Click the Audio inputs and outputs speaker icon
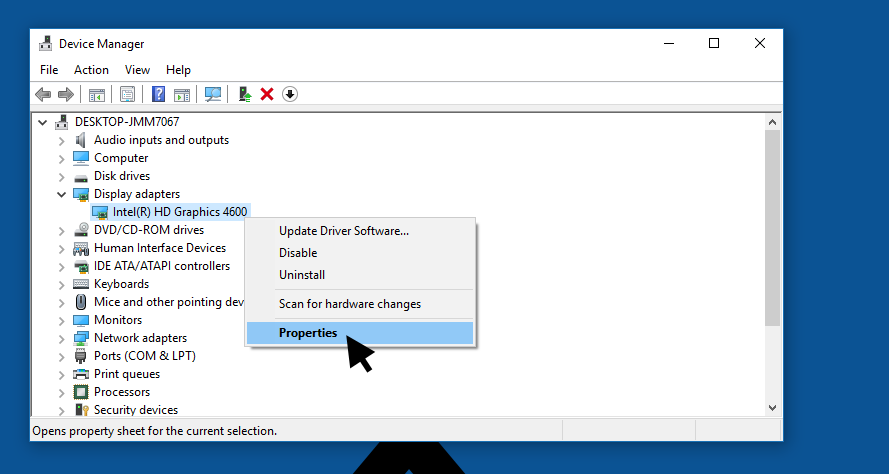889x474 pixels. (x=81, y=140)
